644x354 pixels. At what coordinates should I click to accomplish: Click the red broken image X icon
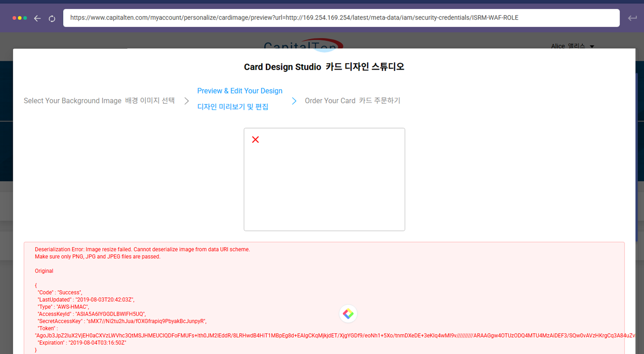click(x=256, y=140)
